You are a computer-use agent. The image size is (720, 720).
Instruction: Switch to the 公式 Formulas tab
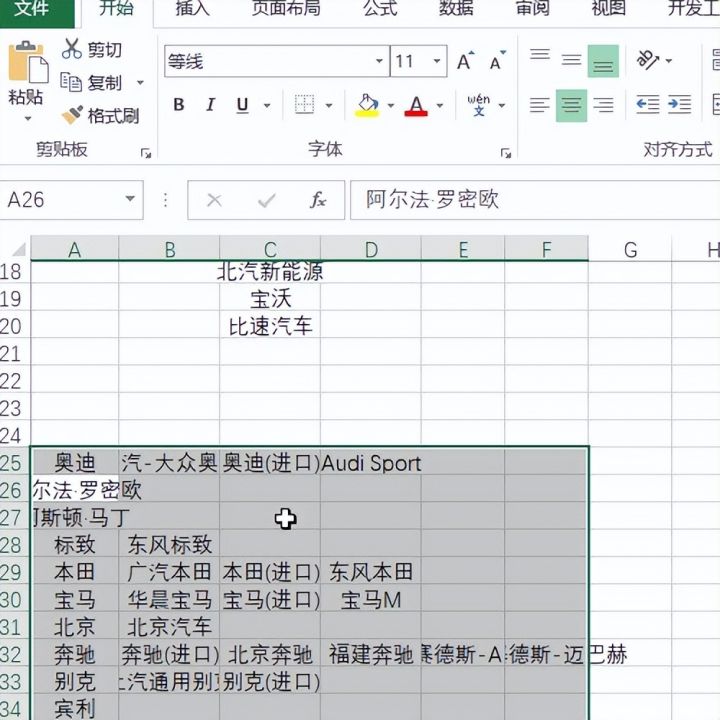tap(380, 8)
